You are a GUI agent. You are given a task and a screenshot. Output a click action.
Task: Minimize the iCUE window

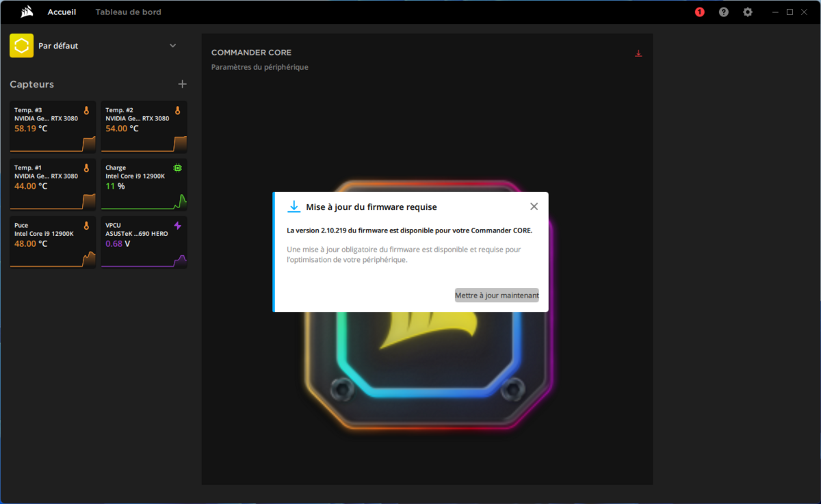pos(775,12)
